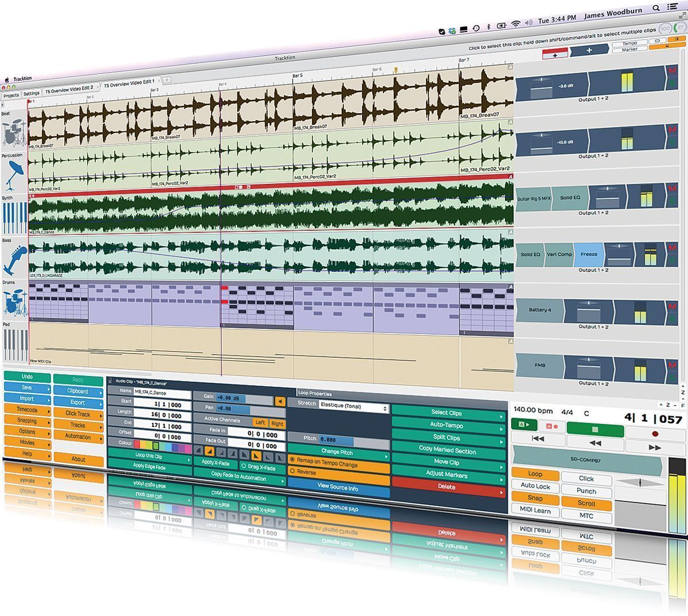This screenshot has width=688, height=616.
Task: Click the Freeze plugin on Bass track
Action: [x=589, y=254]
